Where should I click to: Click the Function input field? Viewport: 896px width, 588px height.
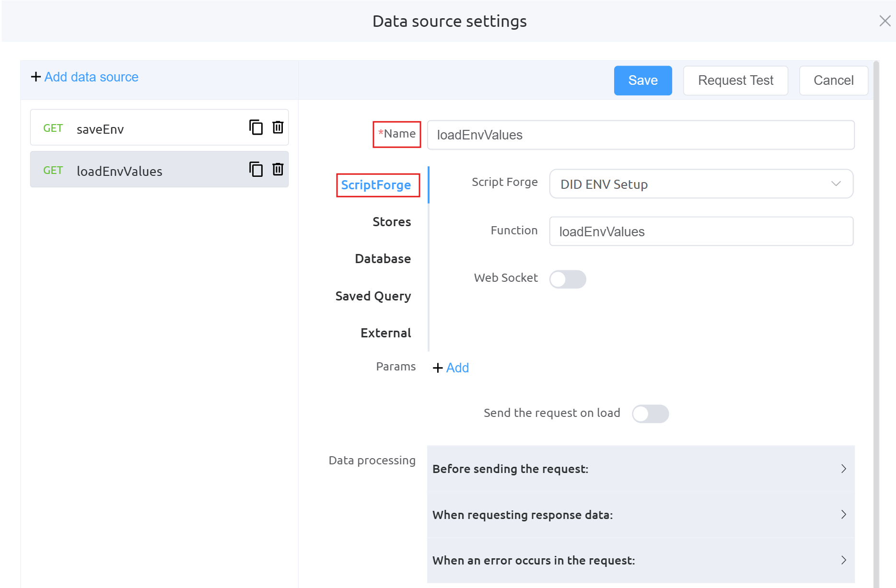coord(701,231)
